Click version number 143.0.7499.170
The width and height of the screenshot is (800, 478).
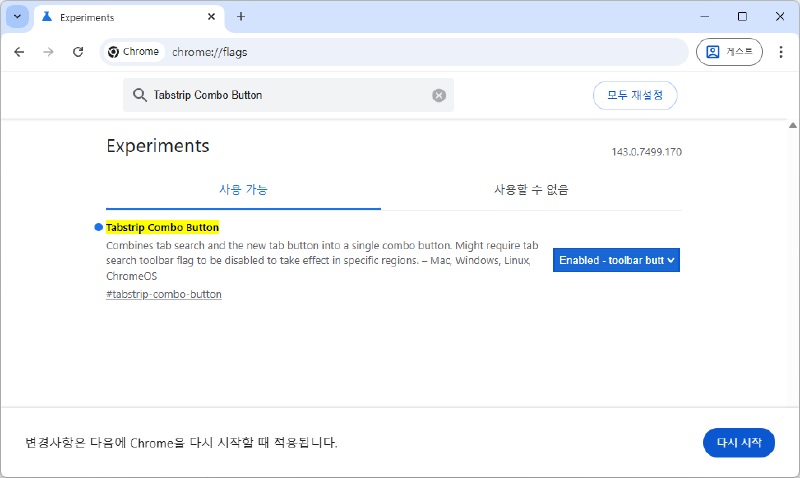646,152
